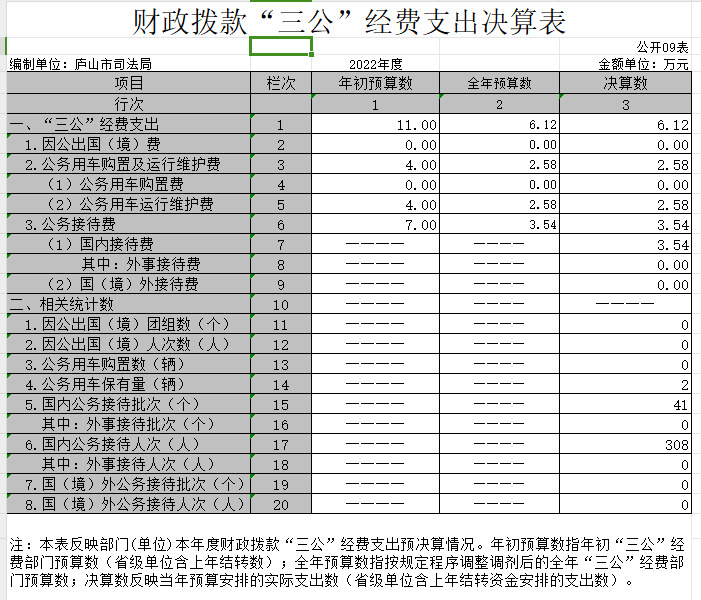Click the 2022年度 cell
This screenshot has height=600, width=701.
(x=375, y=64)
